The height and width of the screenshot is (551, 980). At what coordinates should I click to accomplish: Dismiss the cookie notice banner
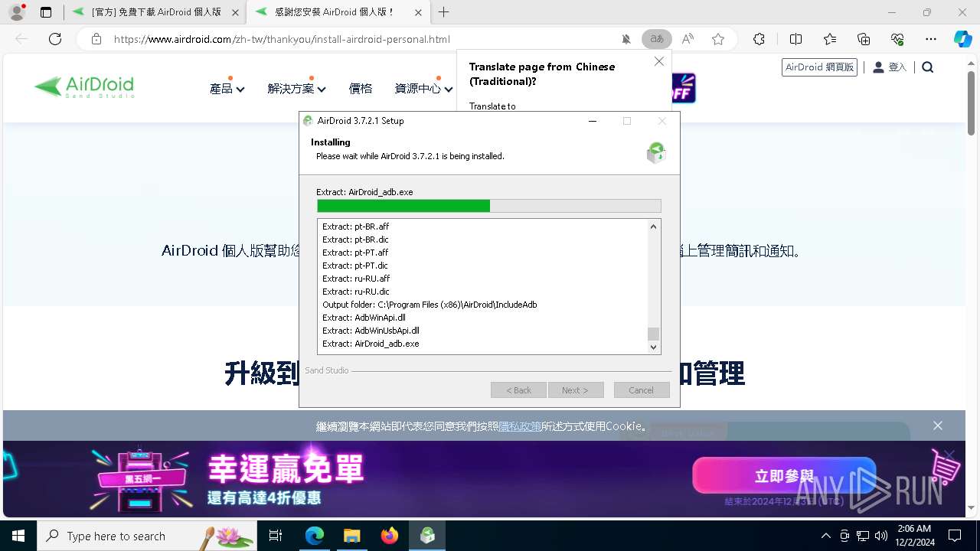pos(938,425)
